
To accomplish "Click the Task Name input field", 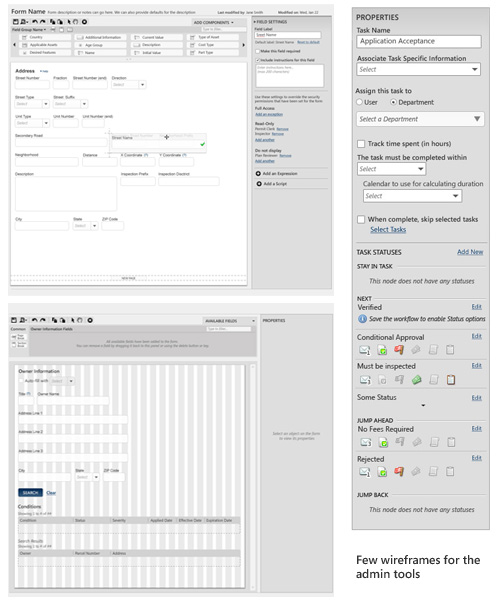I will click(x=419, y=41).
